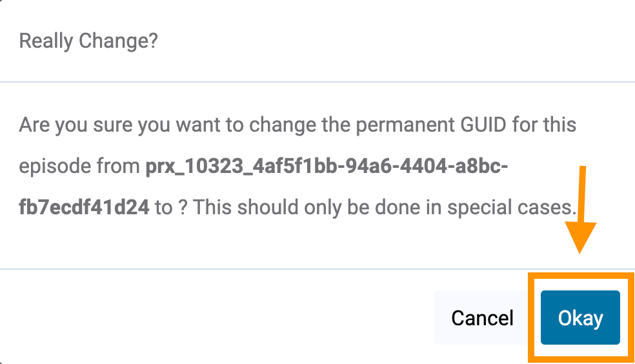Click the divider line below the title
This screenshot has height=364, width=635.
tap(317, 82)
